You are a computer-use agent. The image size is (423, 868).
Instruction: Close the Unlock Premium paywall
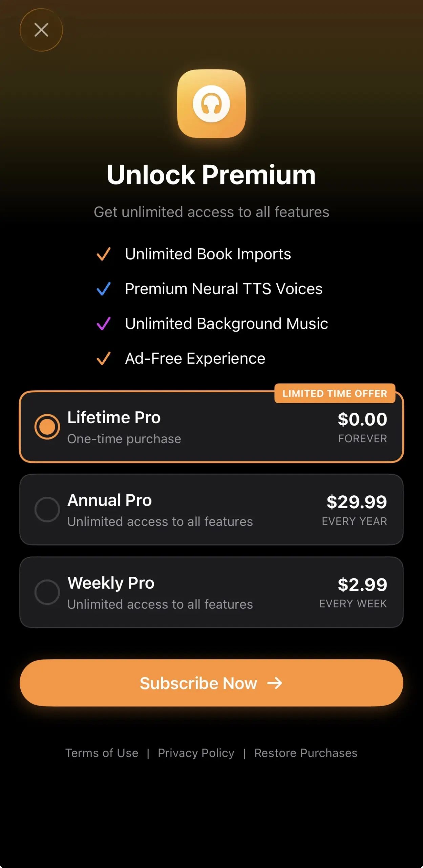coord(41,30)
